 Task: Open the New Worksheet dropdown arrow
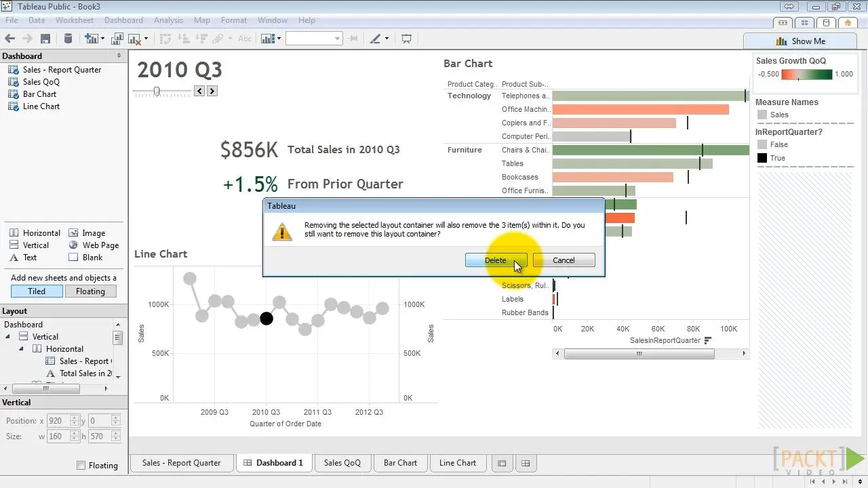pos(102,39)
